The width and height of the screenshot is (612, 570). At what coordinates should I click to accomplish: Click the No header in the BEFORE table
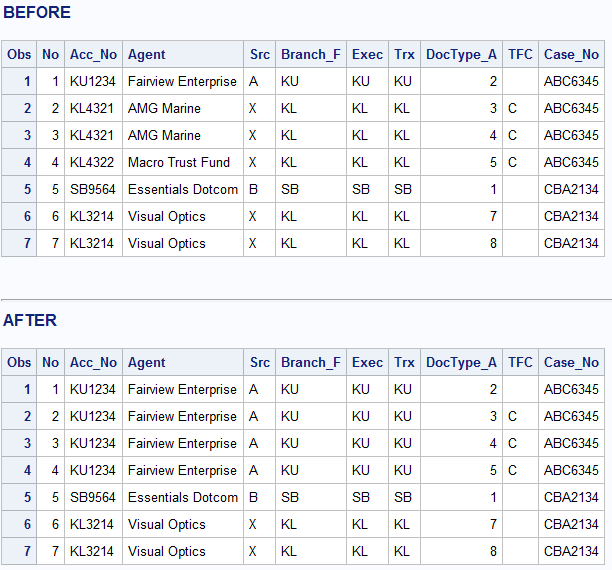click(51, 54)
